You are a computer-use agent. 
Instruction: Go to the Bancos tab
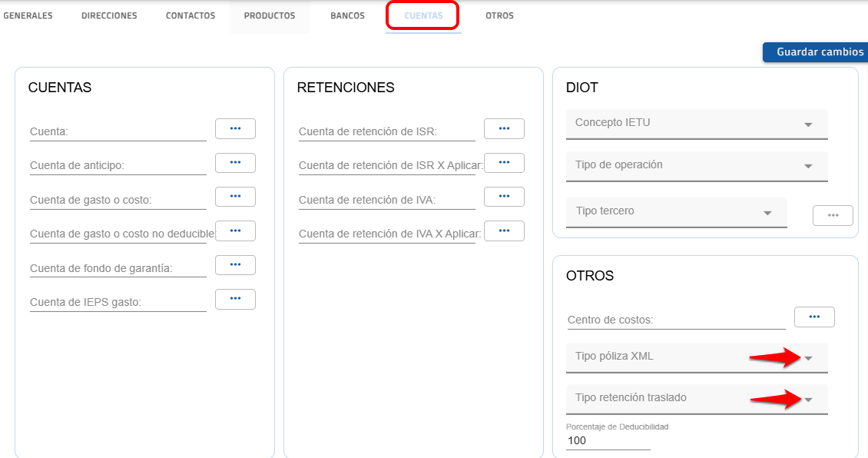tap(347, 16)
